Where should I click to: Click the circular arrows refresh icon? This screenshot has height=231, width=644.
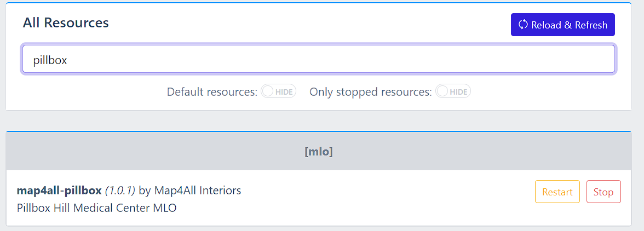(x=523, y=25)
